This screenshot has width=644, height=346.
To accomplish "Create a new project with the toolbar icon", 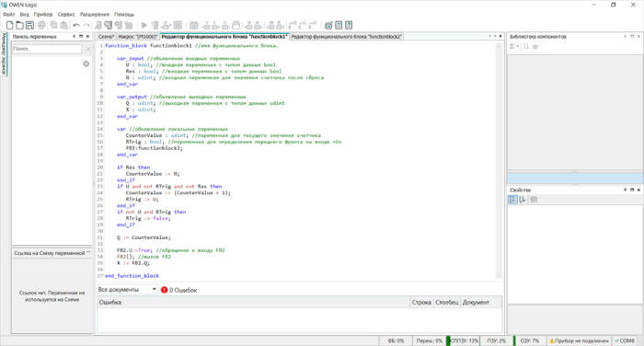I will (10, 26).
